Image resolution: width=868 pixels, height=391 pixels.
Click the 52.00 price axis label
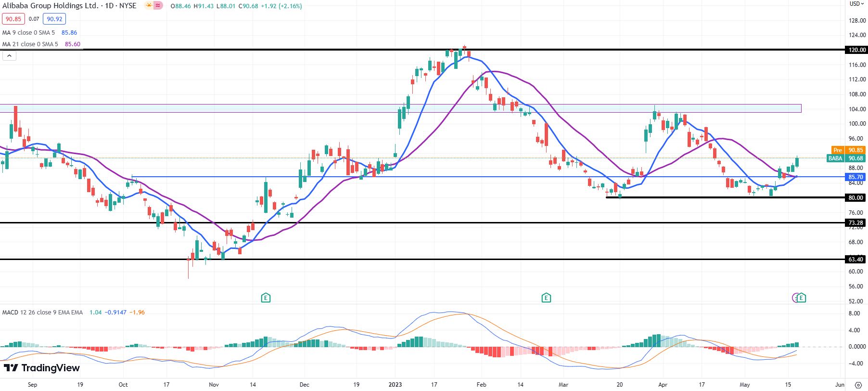tap(857, 301)
